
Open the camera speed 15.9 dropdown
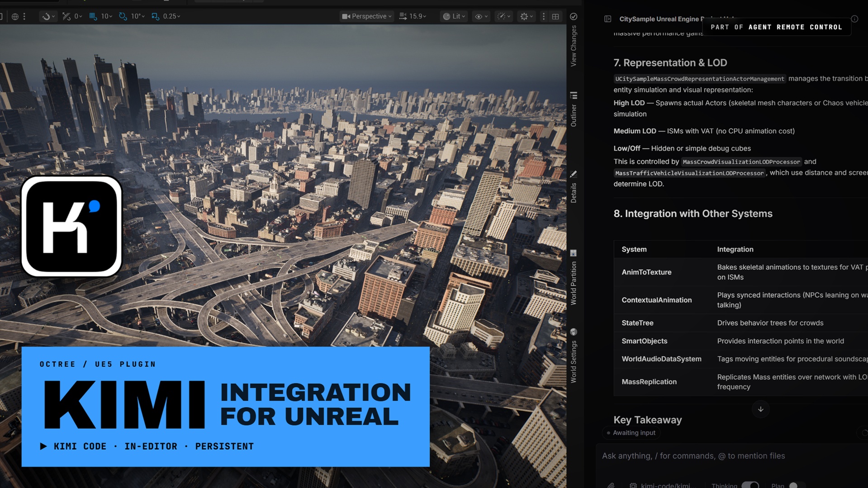coord(417,16)
